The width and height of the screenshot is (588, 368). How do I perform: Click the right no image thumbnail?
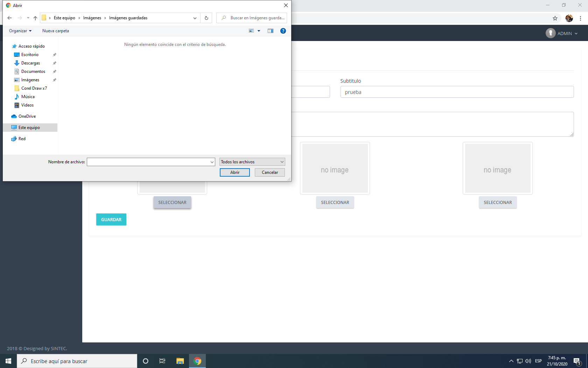click(x=498, y=168)
